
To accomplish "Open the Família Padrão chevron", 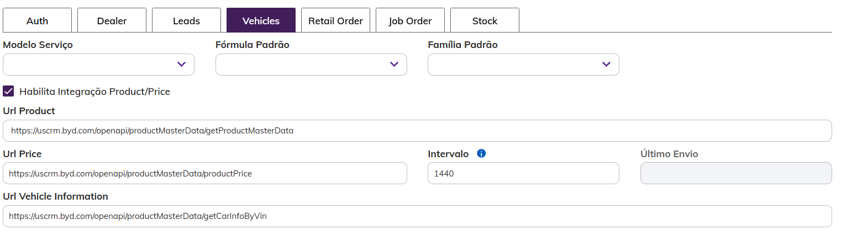I will point(606,65).
